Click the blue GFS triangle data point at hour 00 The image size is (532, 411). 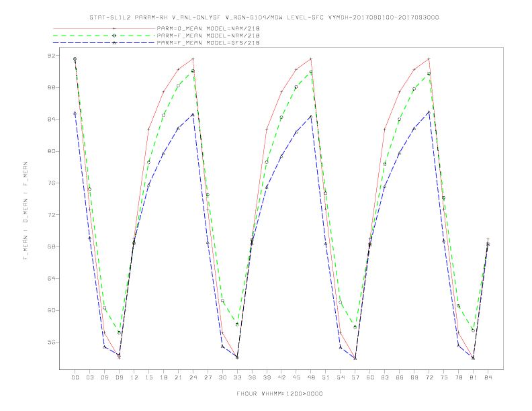click(x=75, y=113)
